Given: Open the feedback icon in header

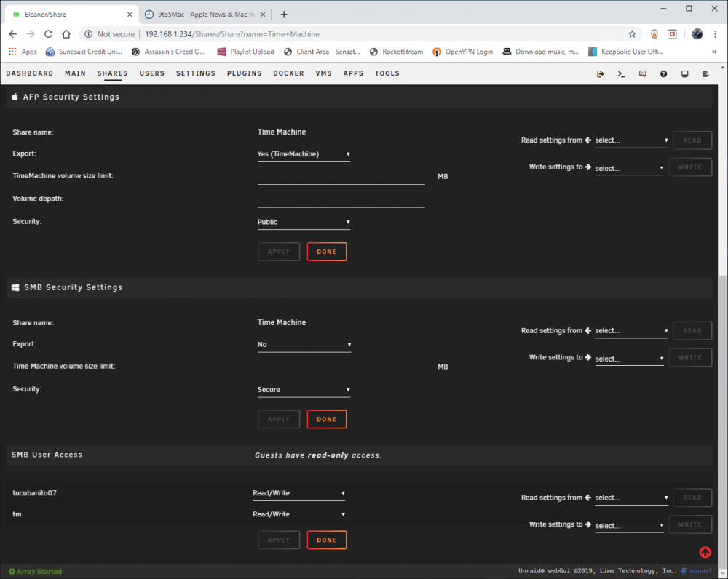Looking at the screenshot, I should point(643,73).
